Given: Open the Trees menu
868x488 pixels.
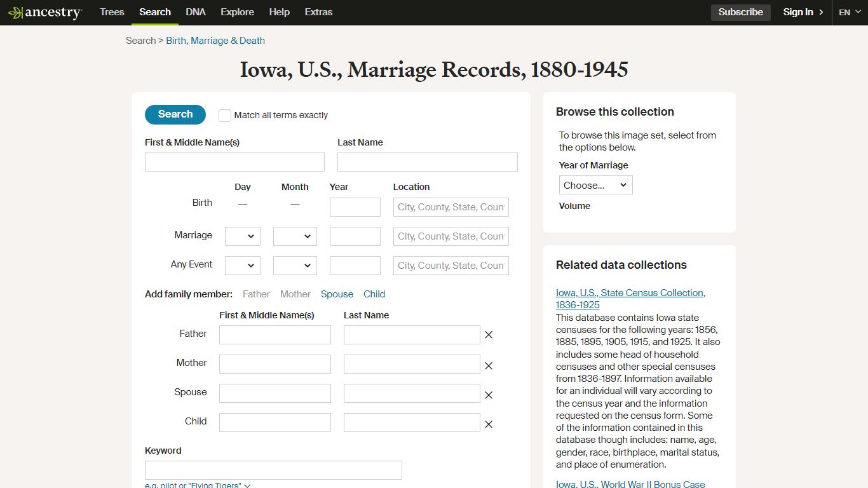Looking at the screenshot, I should click(x=112, y=12).
